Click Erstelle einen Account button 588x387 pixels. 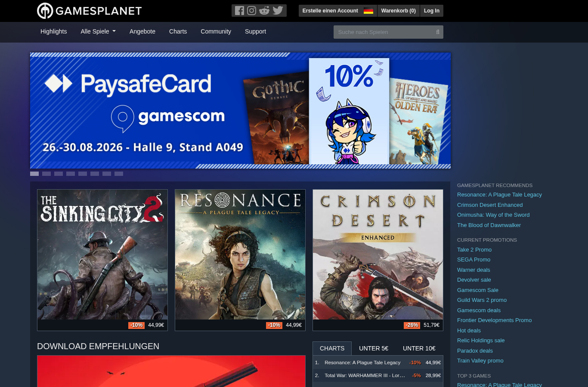[330, 11]
